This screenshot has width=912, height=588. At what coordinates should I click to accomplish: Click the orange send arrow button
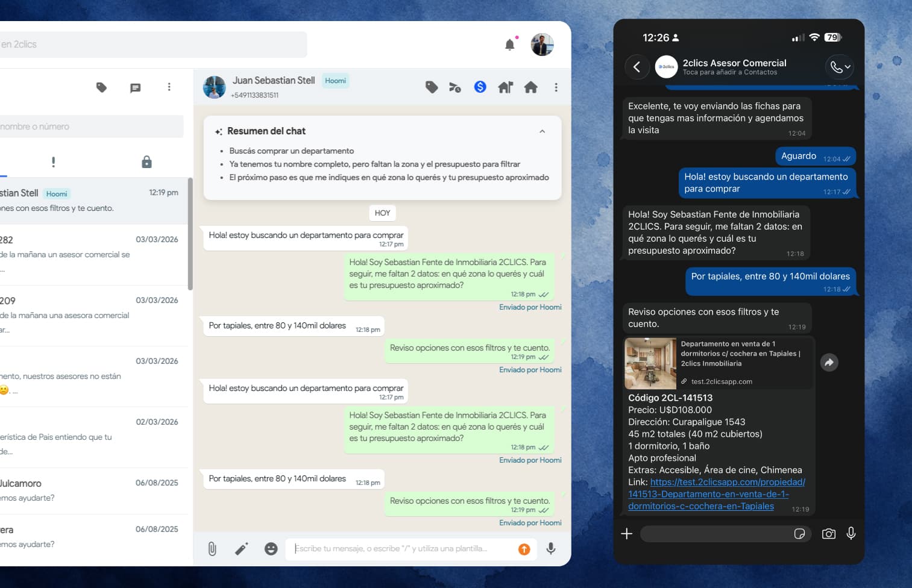[524, 549]
